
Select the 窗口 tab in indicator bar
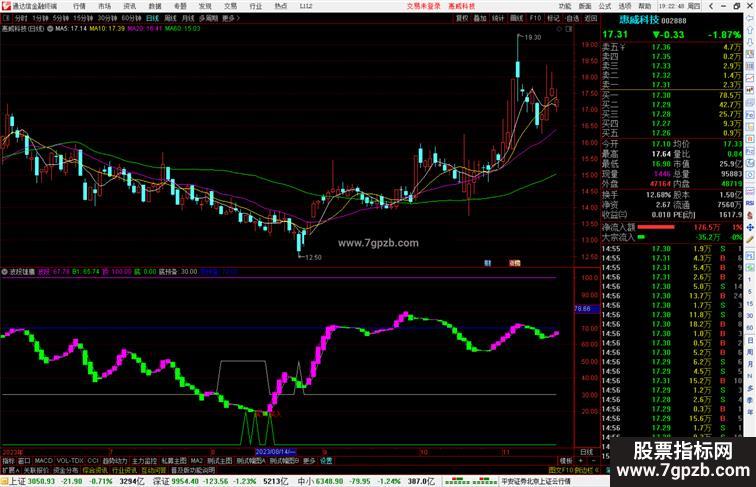click(x=24, y=460)
